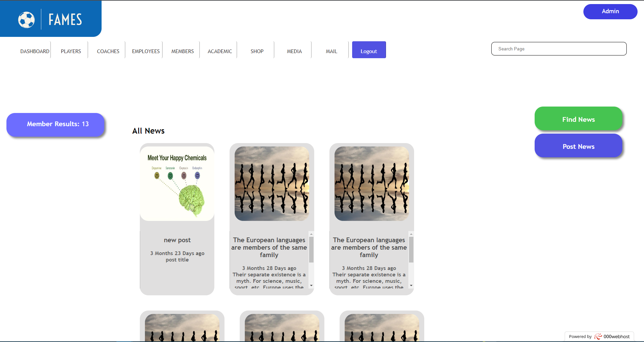Image resolution: width=644 pixels, height=342 pixels.
Task: Open the MEDIA menu item
Action: pyautogui.click(x=294, y=51)
